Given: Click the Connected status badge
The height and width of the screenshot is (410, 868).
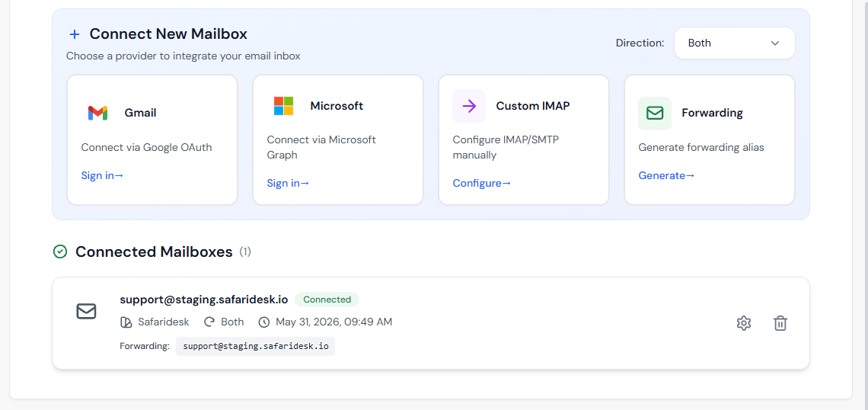Looking at the screenshot, I should tap(327, 299).
